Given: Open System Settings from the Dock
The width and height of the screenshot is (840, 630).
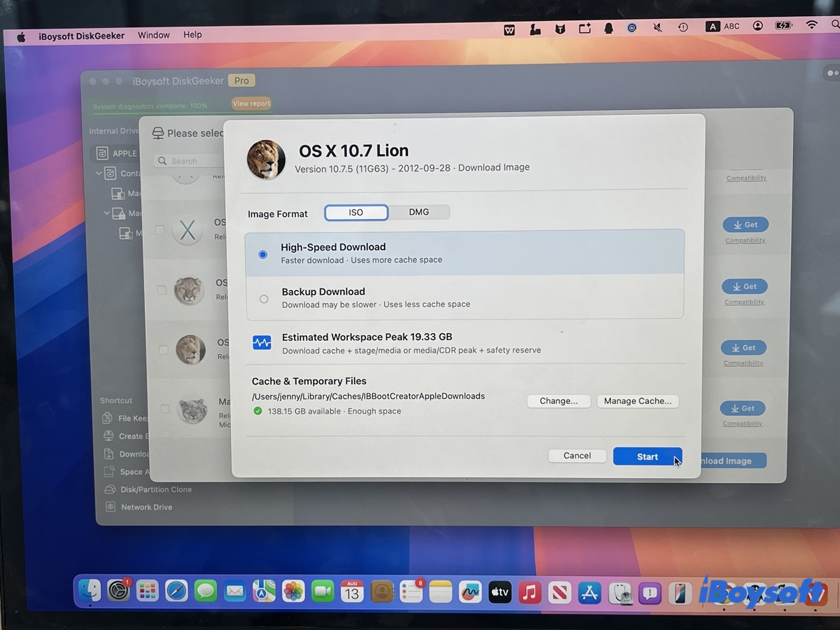Looking at the screenshot, I should pyautogui.click(x=118, y=591).
